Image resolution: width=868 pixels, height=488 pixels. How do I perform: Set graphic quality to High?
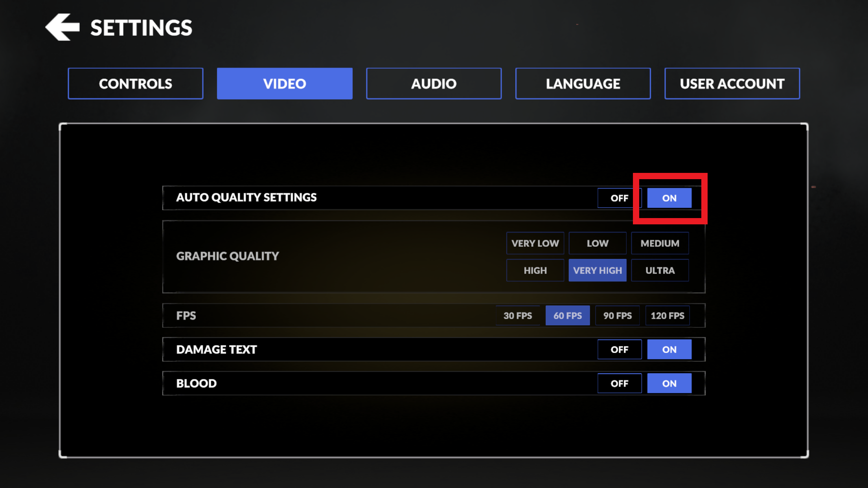[x=535, y=270]
